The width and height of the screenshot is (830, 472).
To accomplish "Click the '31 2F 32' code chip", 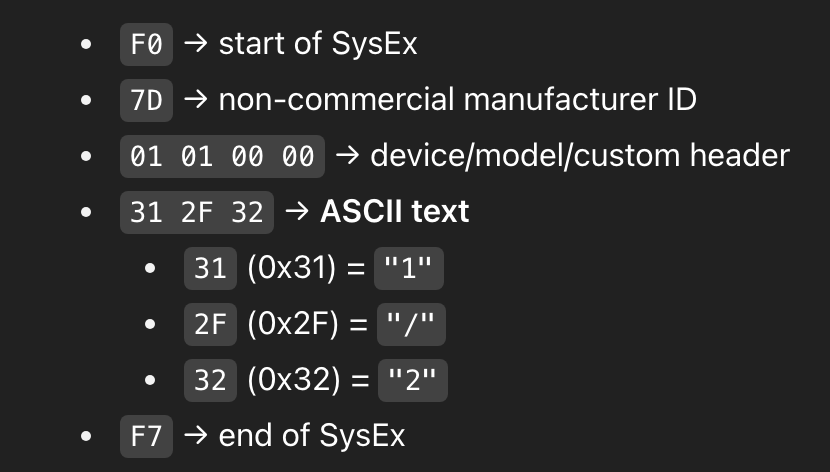I will (197, 213).
